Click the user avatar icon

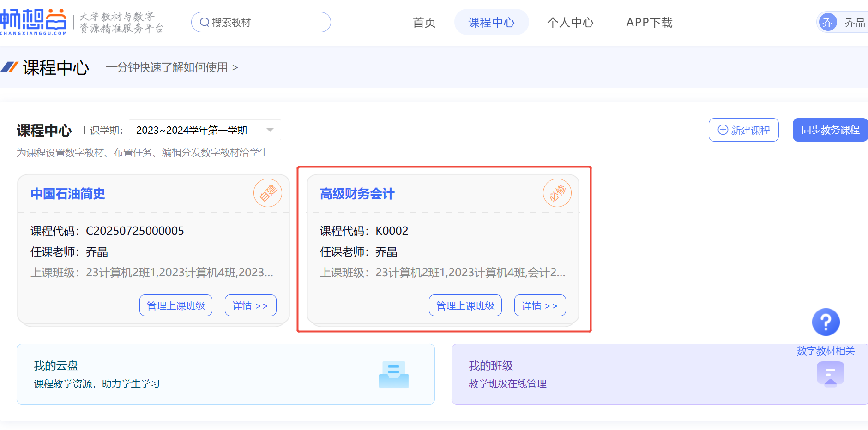coord(827,22)
